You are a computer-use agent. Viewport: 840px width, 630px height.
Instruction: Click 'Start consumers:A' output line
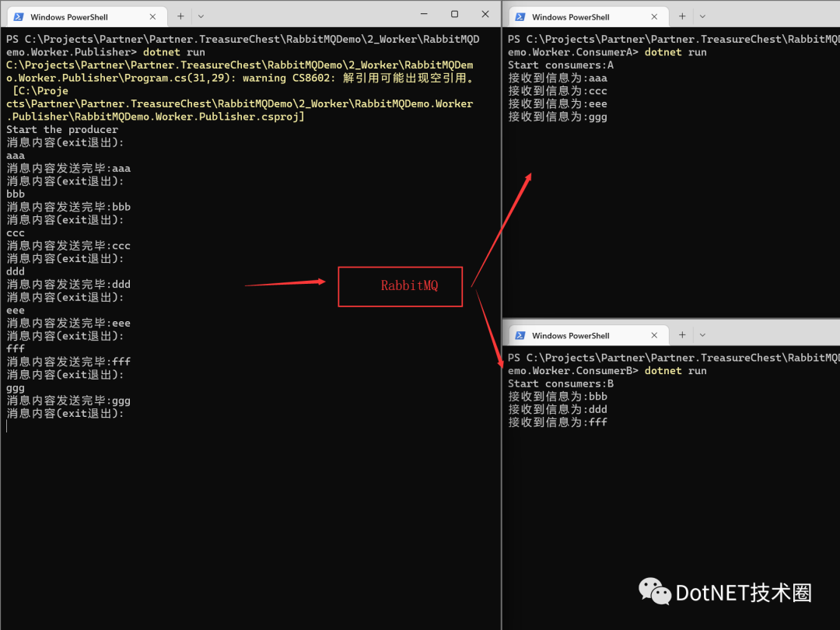click(561, 65)
